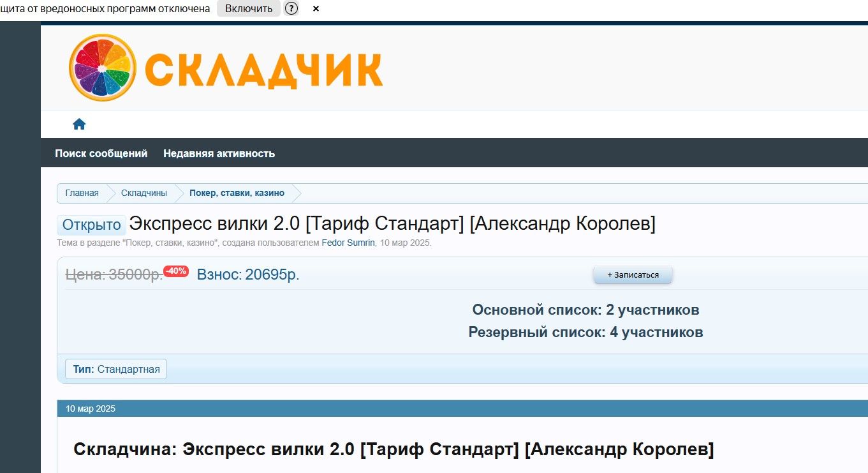Open the home icon link
The image size is (868, 473).
tap(79, 124)
